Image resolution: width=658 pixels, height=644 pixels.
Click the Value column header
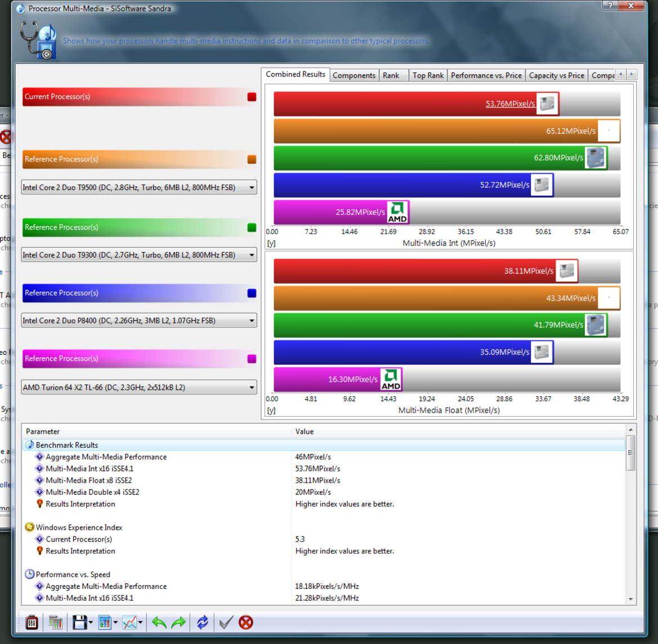(459, 431)
